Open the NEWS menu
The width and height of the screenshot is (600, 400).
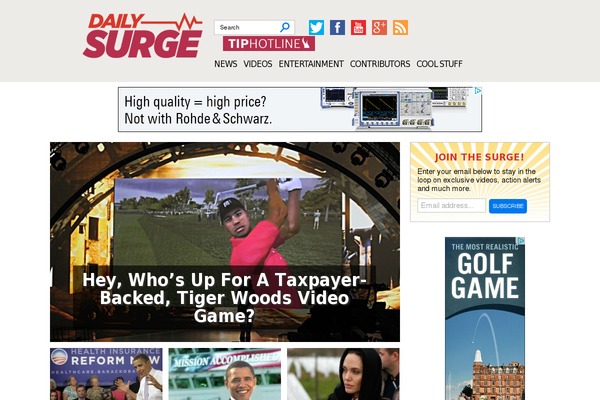point(226,64)
